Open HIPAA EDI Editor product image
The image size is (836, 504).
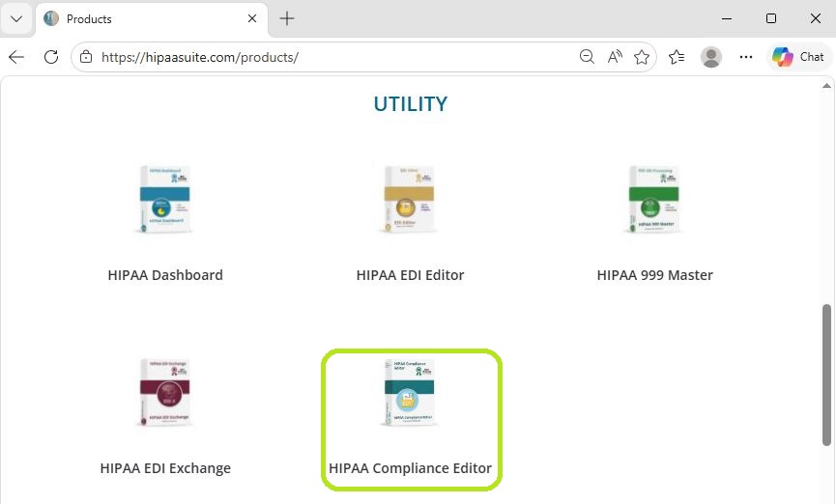pos(410,199)
